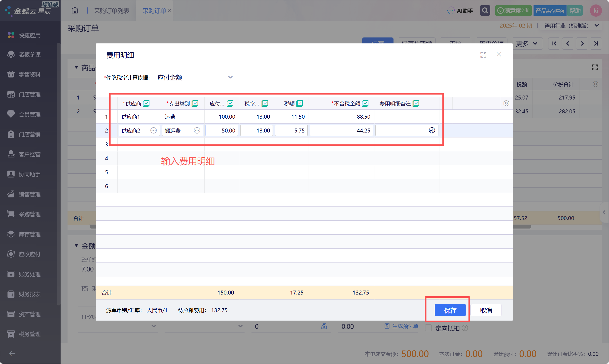Open 采购管理 in the sidebar
609x364 pixels.
tap(30, 214)
